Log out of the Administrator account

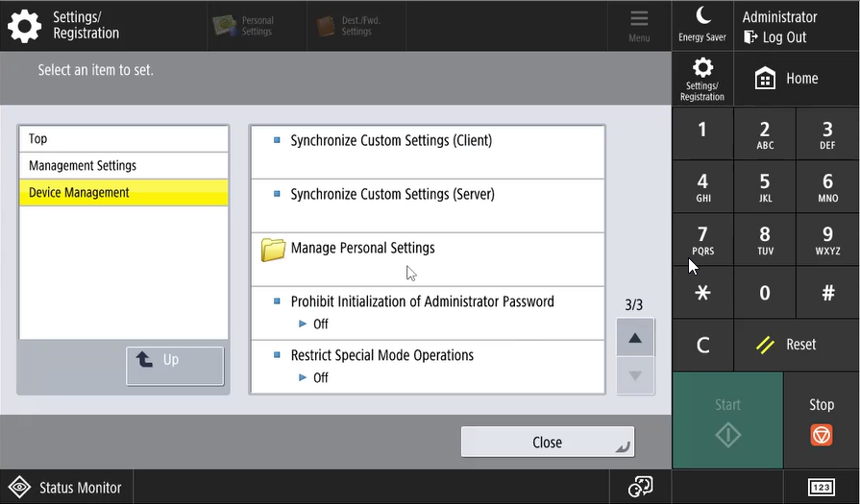coord(774,37)
